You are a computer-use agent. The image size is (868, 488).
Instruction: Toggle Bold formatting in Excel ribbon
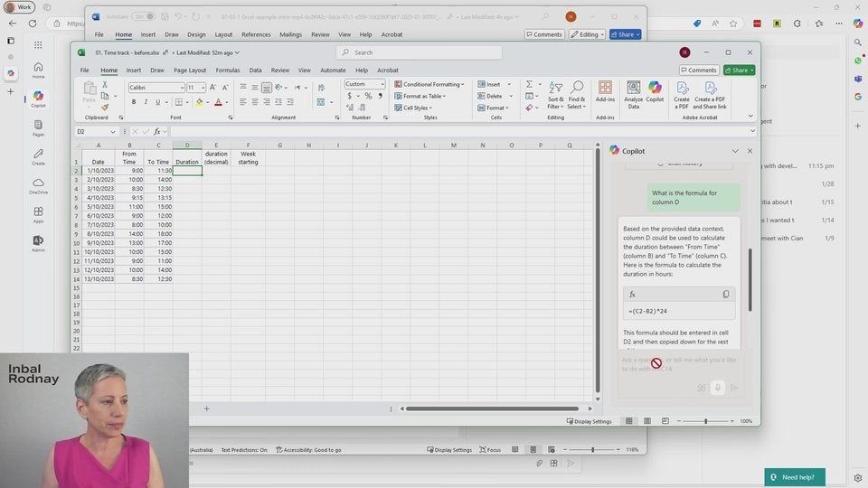134,102
